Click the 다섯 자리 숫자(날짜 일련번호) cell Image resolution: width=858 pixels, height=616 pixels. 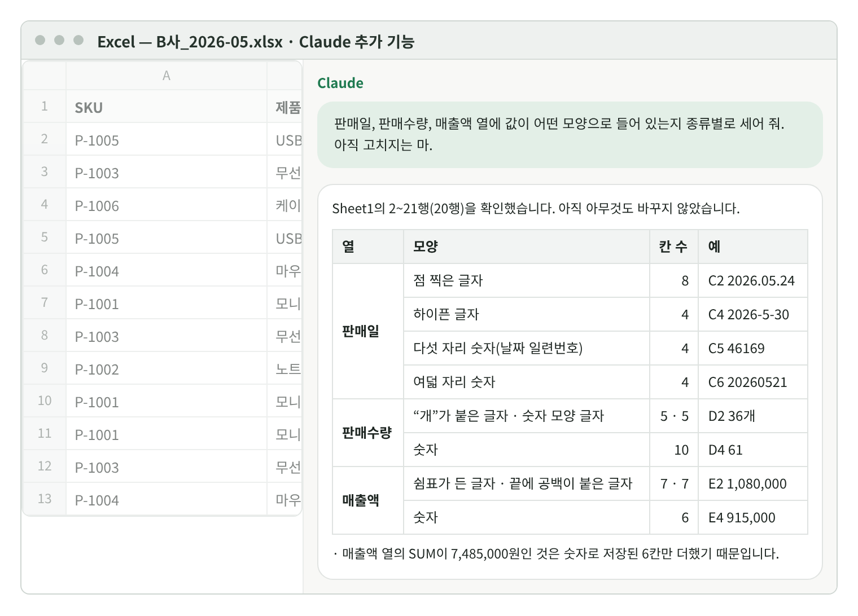pos(526,348)
